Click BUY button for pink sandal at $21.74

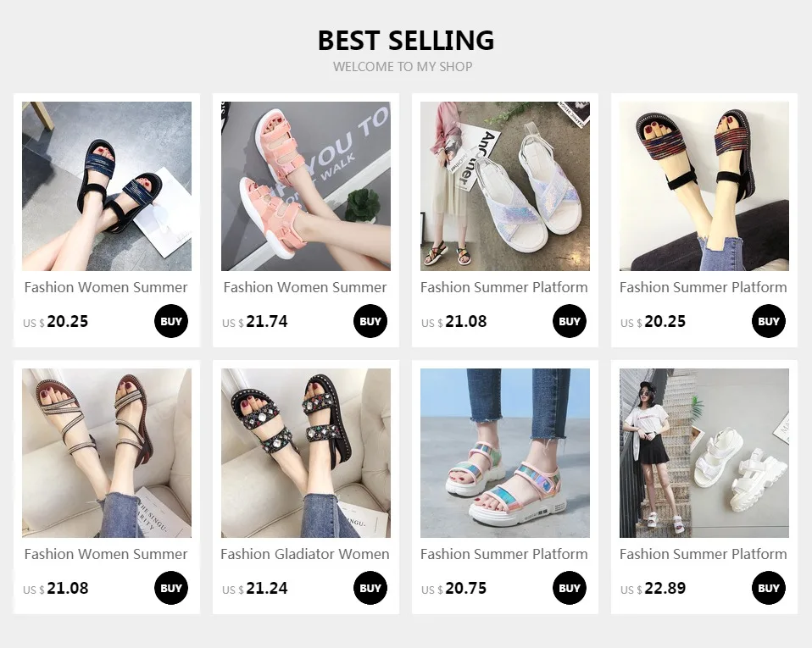point(370,321)
